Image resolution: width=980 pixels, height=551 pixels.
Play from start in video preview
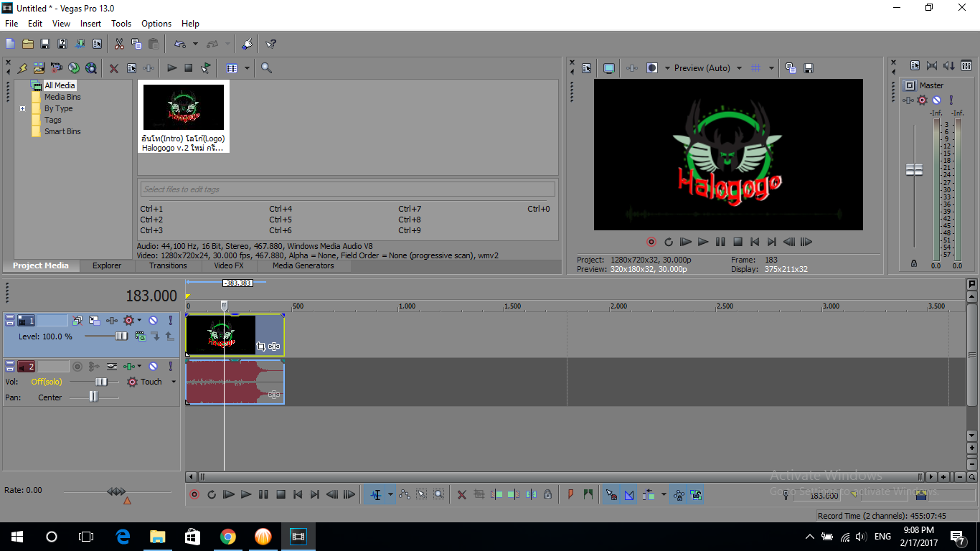pos(686,242)
